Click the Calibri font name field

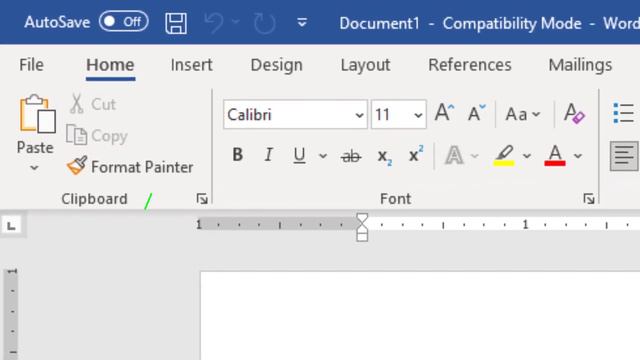click(288, 115)
